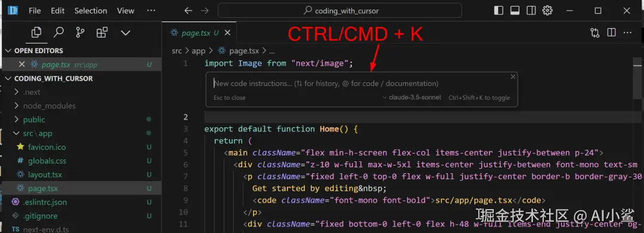Go back with the left arrow
The width and height of the screenshot is (644, 233).
[x=188, y=11]
